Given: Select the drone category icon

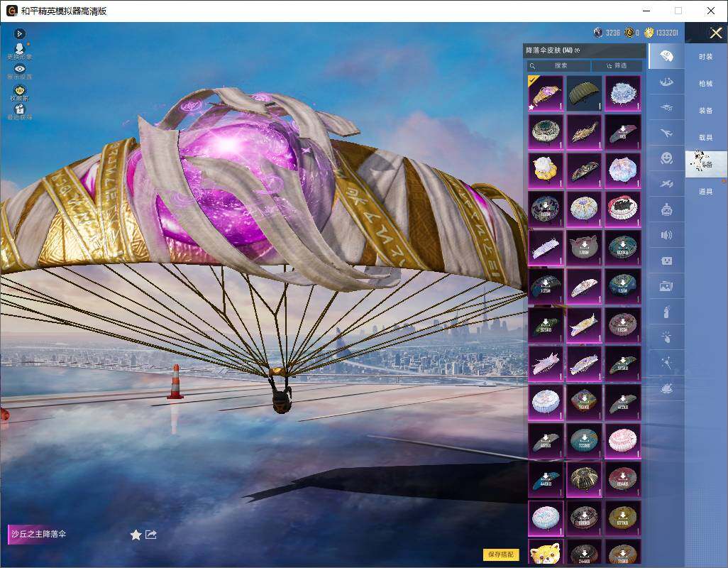Looking at the screenshot, I should [x=666, y=108].
